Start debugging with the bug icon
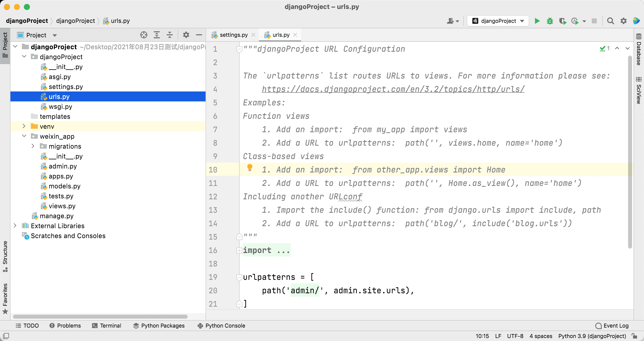Image resolution: width=644 pixels, height=341 pixels. tap(550, 21)
